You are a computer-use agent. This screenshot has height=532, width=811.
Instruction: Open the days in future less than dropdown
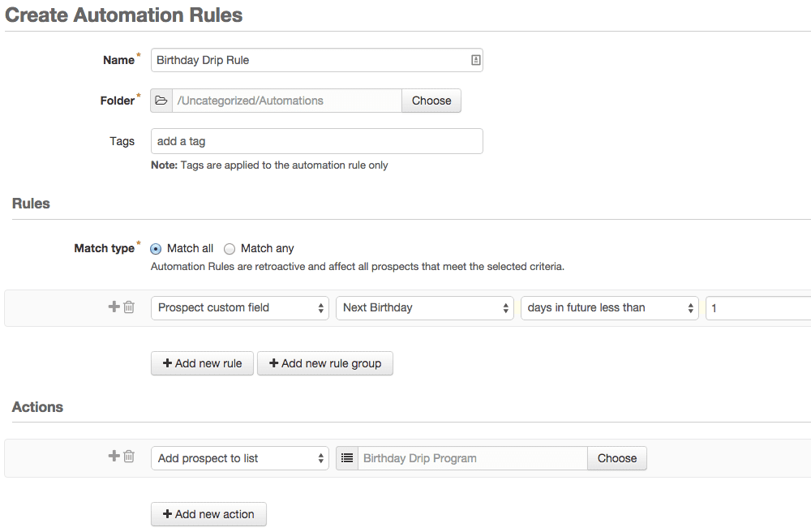point(609,308)
